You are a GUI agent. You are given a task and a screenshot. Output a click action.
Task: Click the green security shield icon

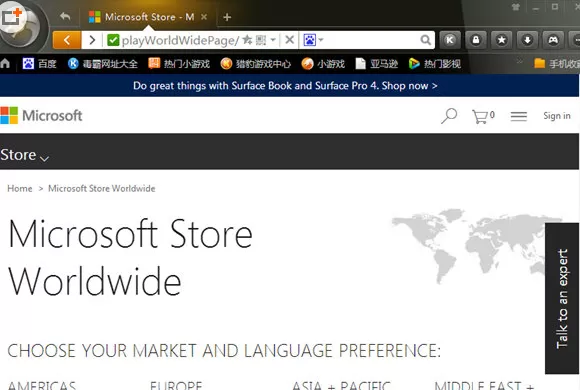click(x=113, y=40)
